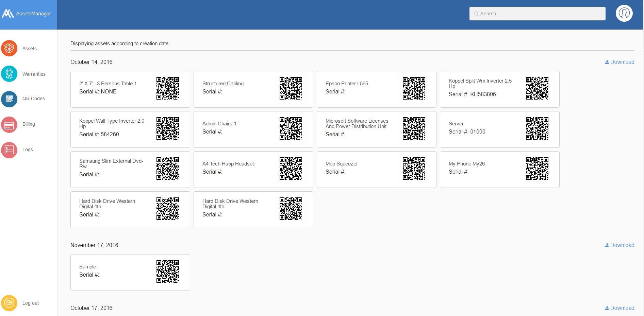Open the Koppel Split Wm Inverter QR code
Viewport: 644px width, 316px height.
[x=538, y=89]
